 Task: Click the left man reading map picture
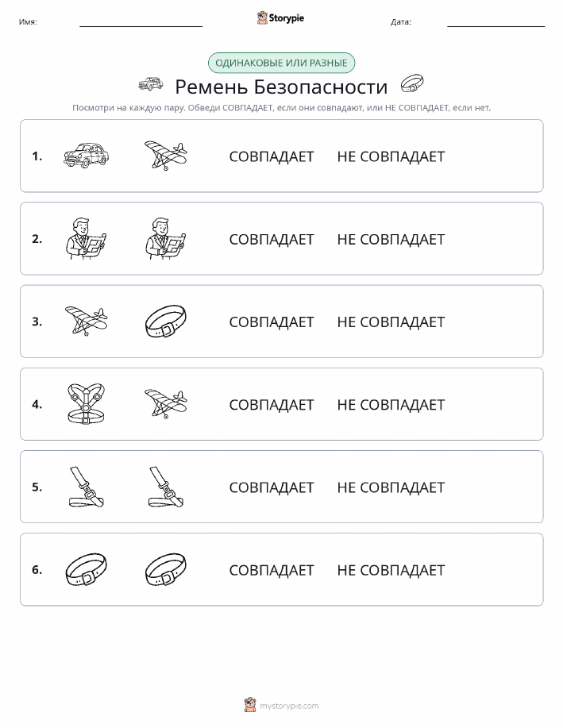(86, 238)
